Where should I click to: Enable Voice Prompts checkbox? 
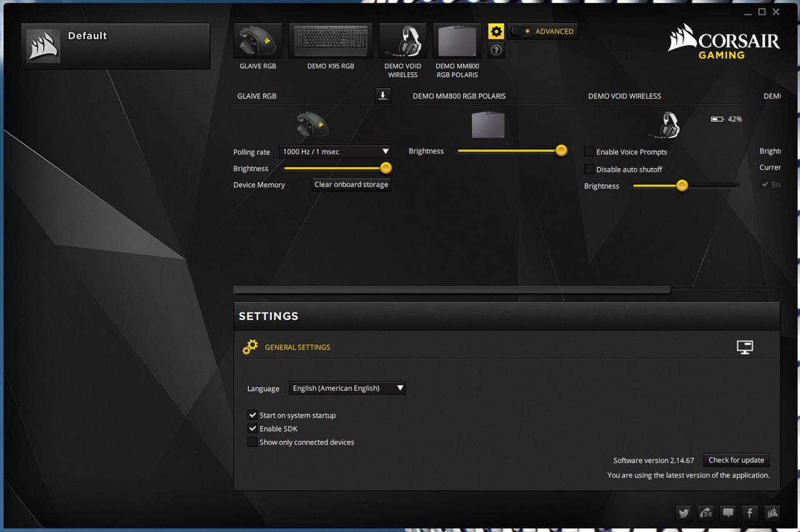click(x=589, y=152)
